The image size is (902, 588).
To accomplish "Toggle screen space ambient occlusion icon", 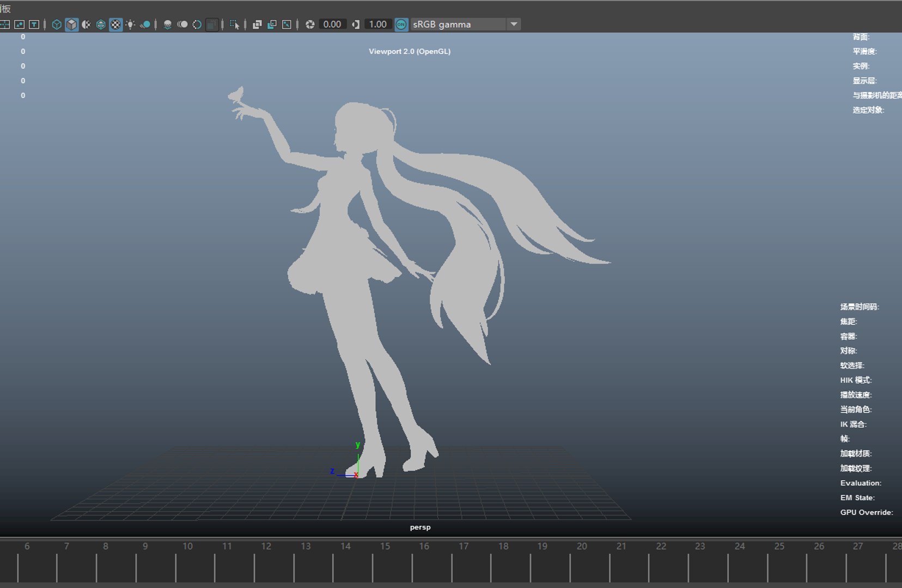I will coord(168,24).
